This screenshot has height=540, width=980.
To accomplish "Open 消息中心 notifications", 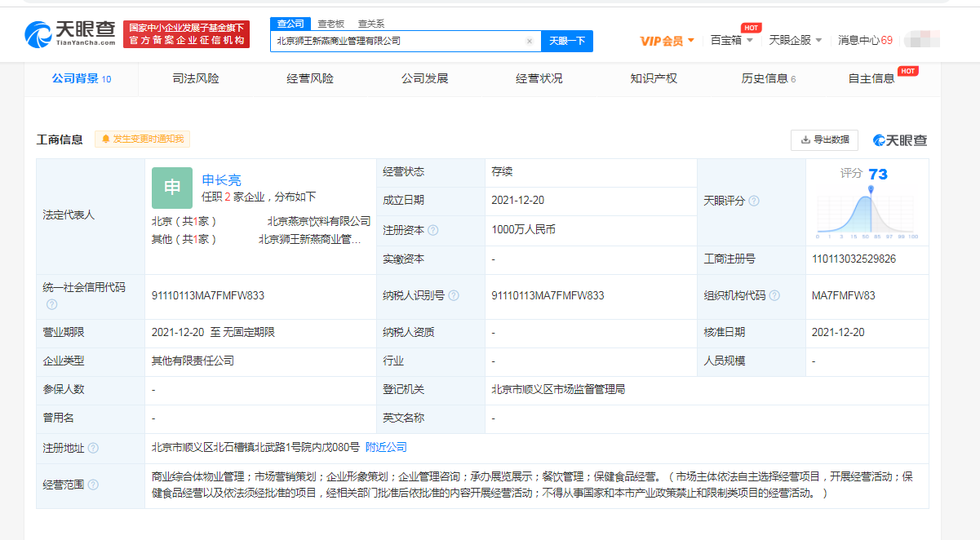I will (865, 40).
